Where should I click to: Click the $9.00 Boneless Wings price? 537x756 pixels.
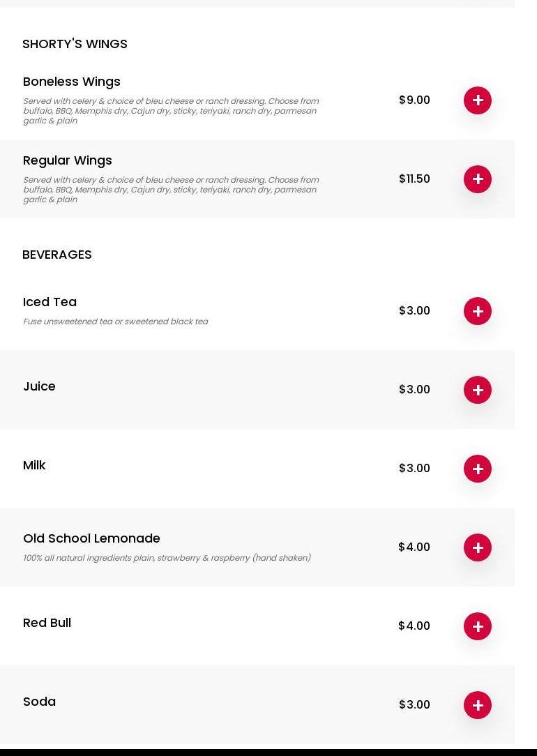tap(414, 100)
